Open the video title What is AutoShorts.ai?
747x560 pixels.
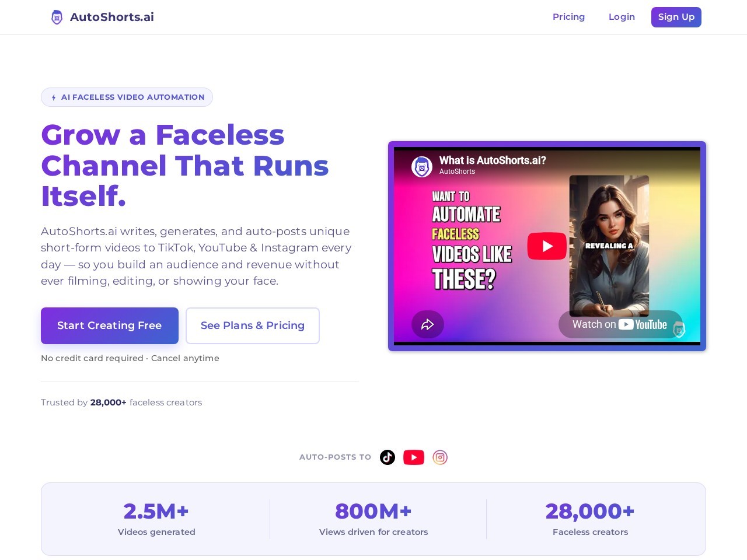pos(493,160)
